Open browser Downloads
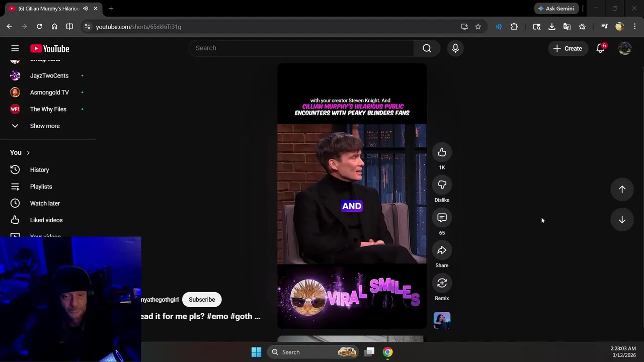Viewport: 644px width, 362px height. point(552,27)
